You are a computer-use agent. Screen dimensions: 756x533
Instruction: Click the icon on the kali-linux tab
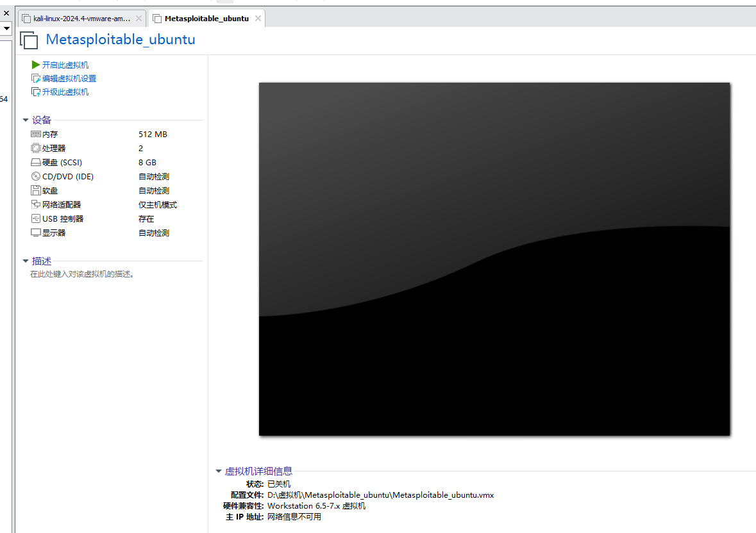26,19
